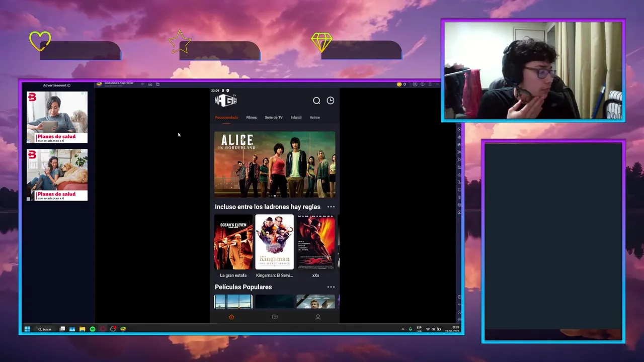Go to the Anime tab

tap(314, 118)
